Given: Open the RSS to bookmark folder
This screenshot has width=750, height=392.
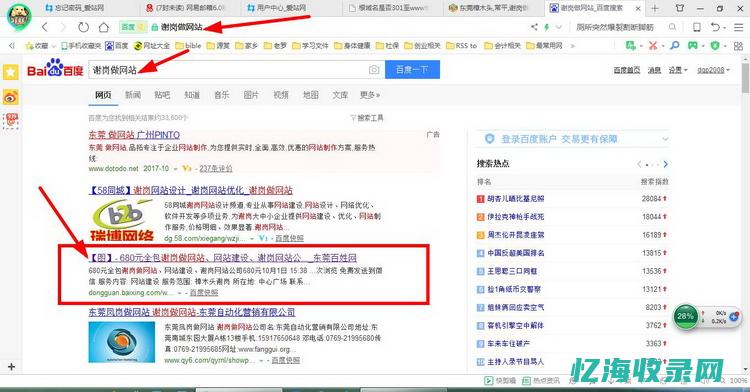Looking at the screenshot, I should pos(461,46).
